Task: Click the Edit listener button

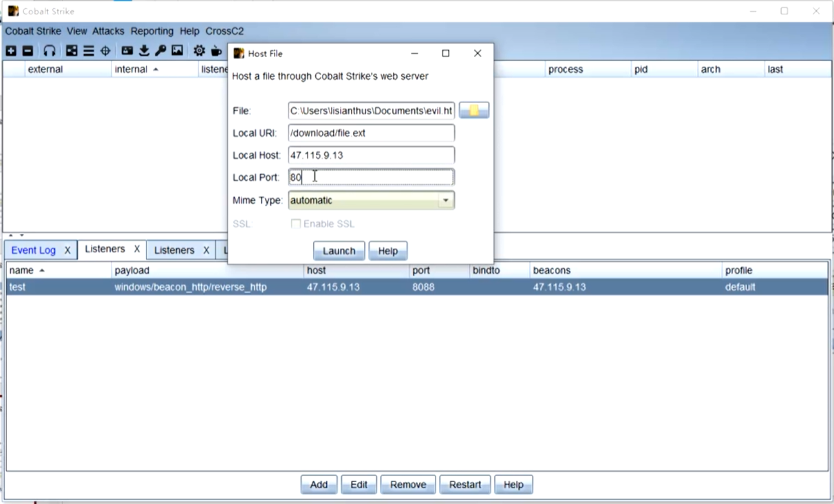Action: pos(359,485)
